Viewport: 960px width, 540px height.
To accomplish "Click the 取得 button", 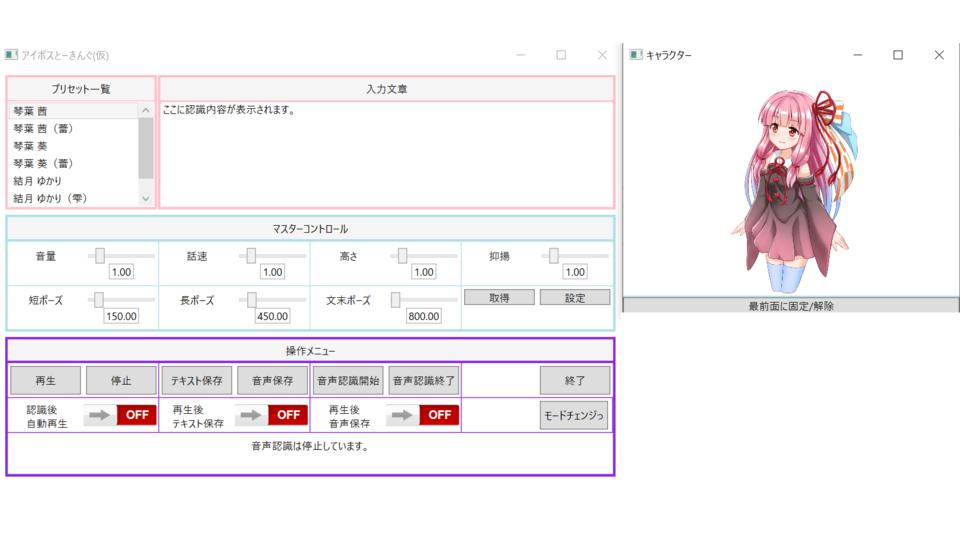I will [499, 298].
